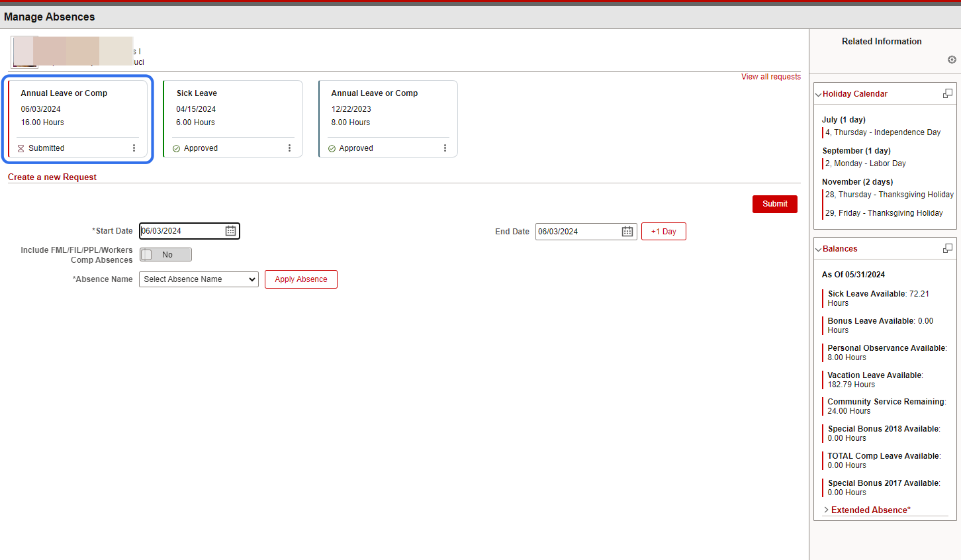
Task: Click the As Of 05/31/2024 date text
Action: click(x=853, y=275)
